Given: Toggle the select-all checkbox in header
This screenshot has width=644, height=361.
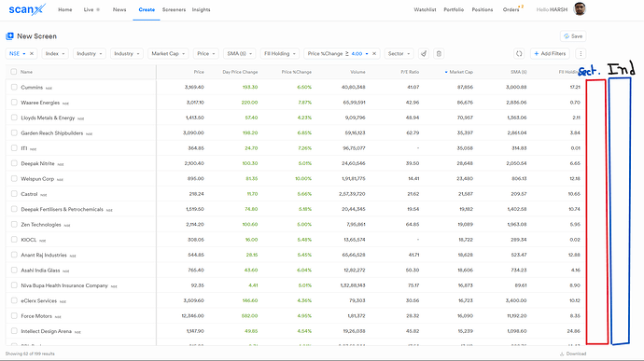Looking at the screenshot, I should tap(14, 72).
